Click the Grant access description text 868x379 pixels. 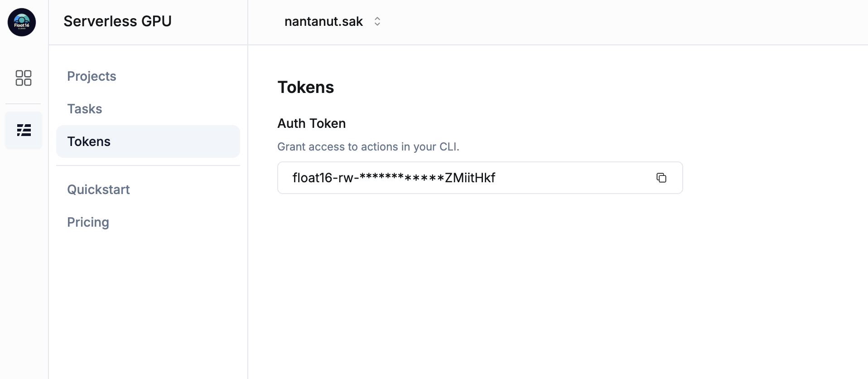point(368,147)
